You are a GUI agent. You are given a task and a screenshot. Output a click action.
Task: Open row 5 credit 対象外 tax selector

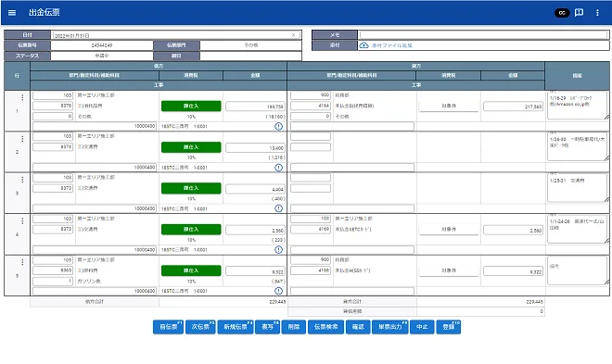[449, 270]
